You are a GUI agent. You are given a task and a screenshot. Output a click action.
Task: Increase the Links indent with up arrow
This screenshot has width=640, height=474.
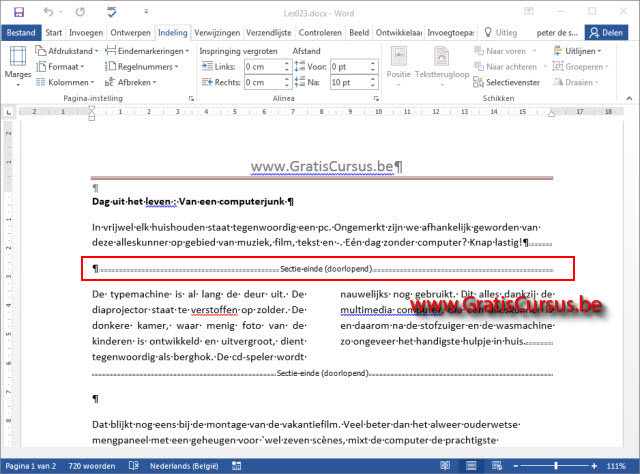(287, 63)
